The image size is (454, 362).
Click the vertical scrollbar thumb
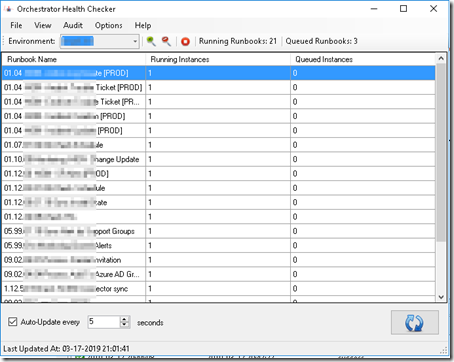(441, 152)
